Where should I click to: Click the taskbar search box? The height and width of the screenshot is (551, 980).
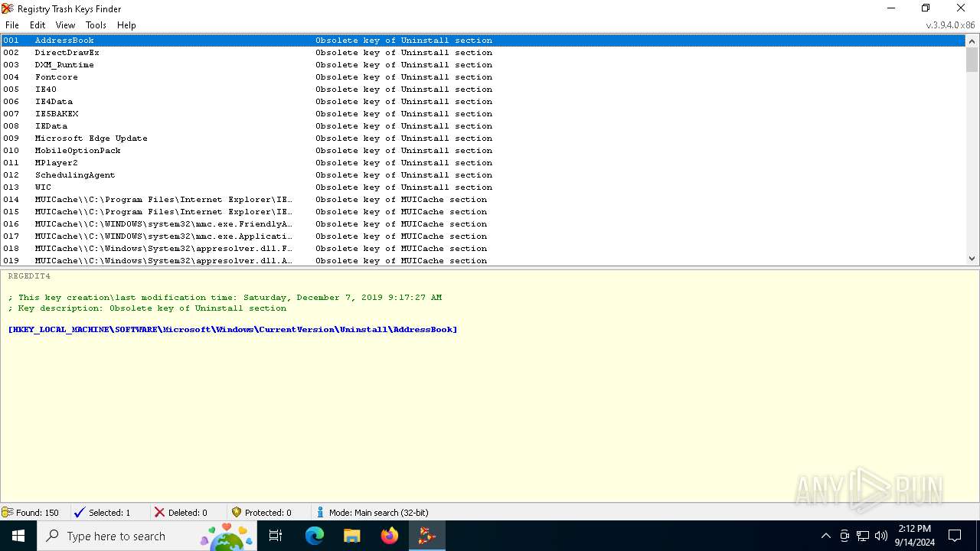click(147, 536)
